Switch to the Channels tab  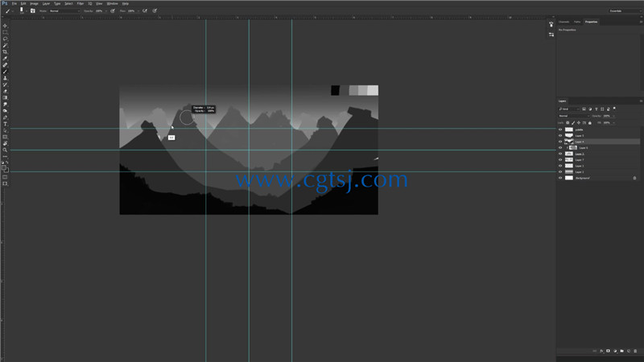pyautogui.click(x=564, y=22)
